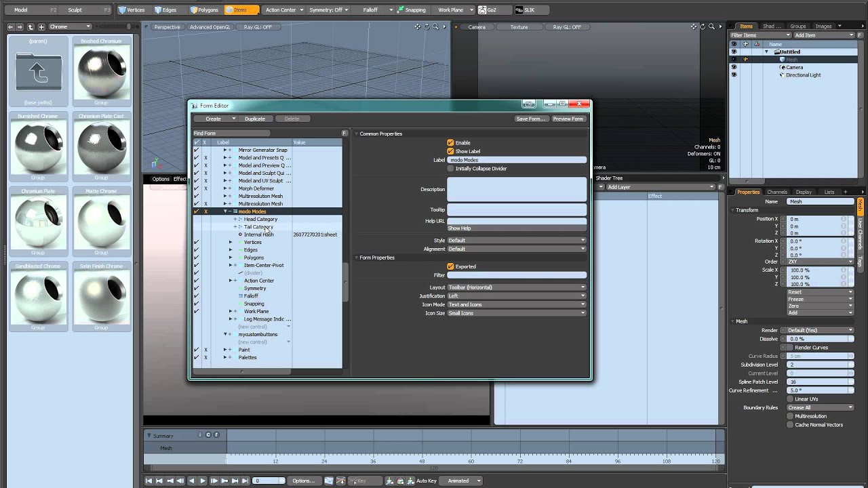868x488 pixels.
Task: Switch to the Items tab in right panel
Action: [x=746, y=26]
